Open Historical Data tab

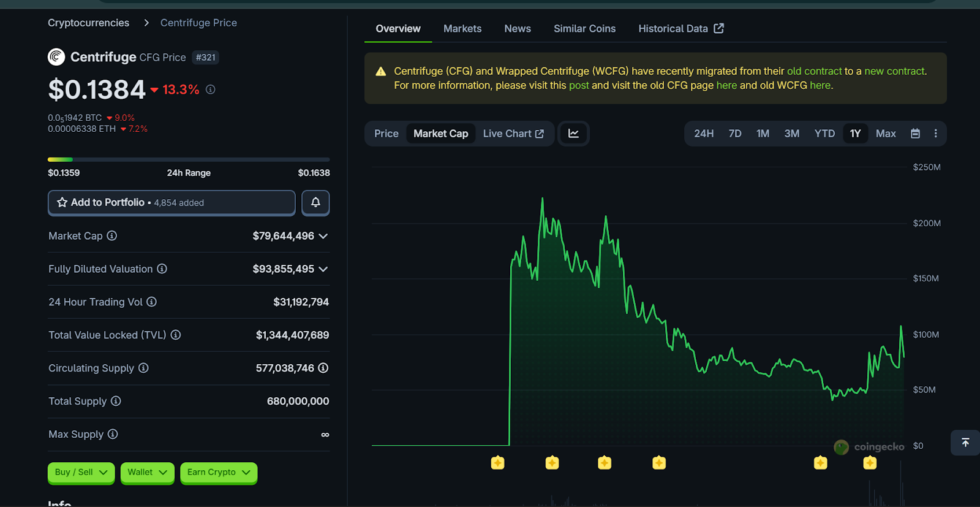tap(681, 29)
